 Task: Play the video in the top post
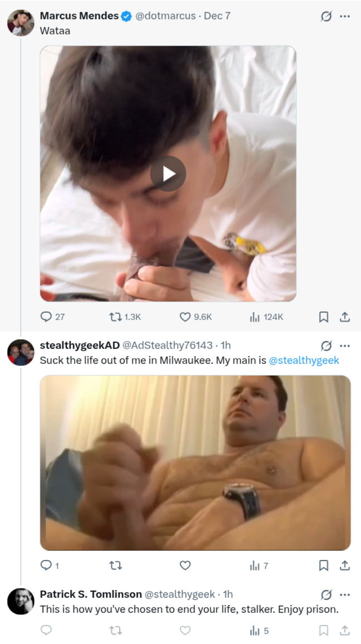[x=168, y=174]
